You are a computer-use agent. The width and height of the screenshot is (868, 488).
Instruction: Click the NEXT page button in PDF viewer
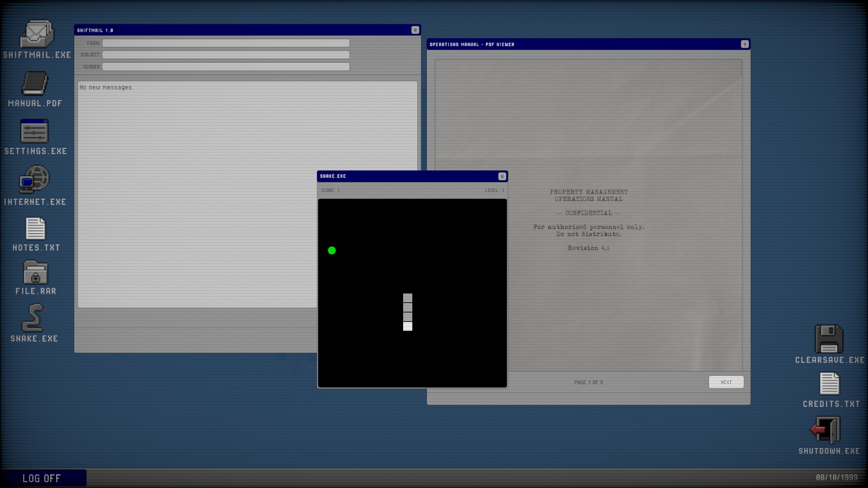tap(726, 382)
